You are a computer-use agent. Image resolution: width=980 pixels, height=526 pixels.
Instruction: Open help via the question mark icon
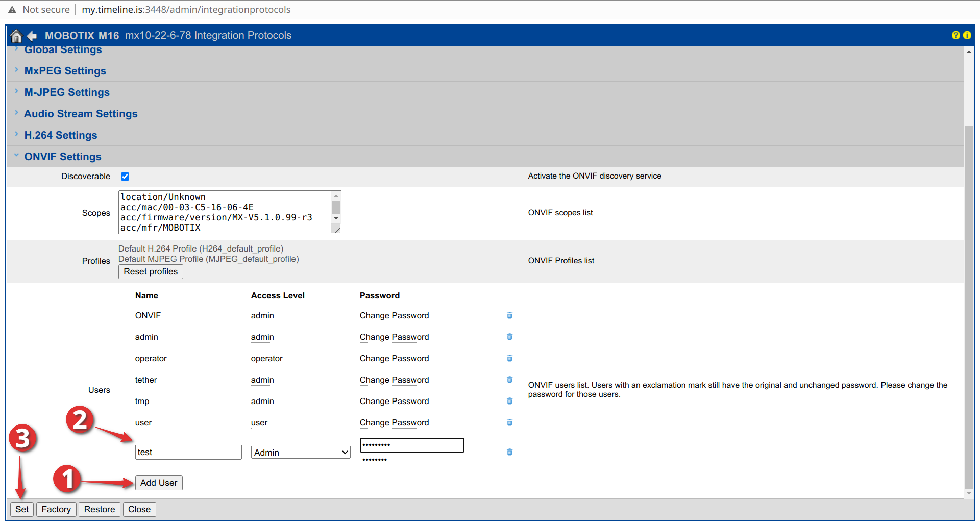click(955, 35)
